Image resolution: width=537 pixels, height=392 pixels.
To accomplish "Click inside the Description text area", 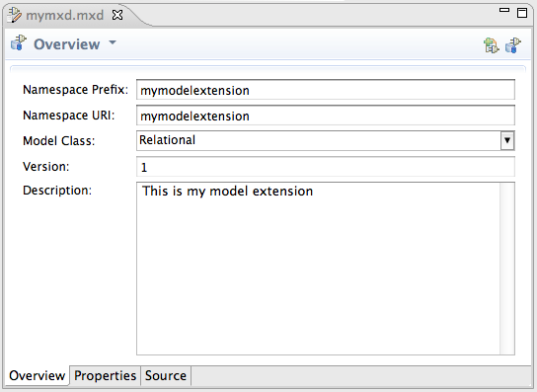I will pos(318,269).
